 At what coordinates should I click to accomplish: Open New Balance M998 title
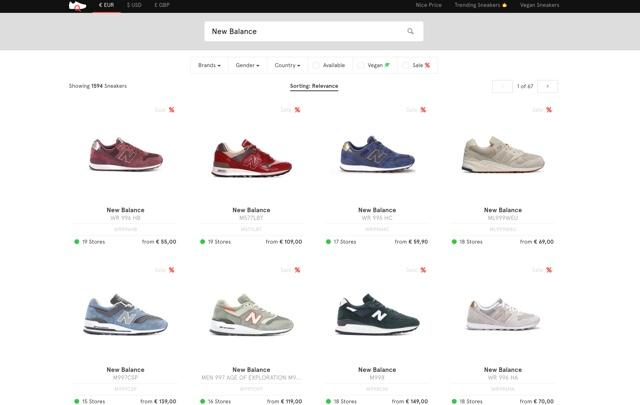(377, 369)
